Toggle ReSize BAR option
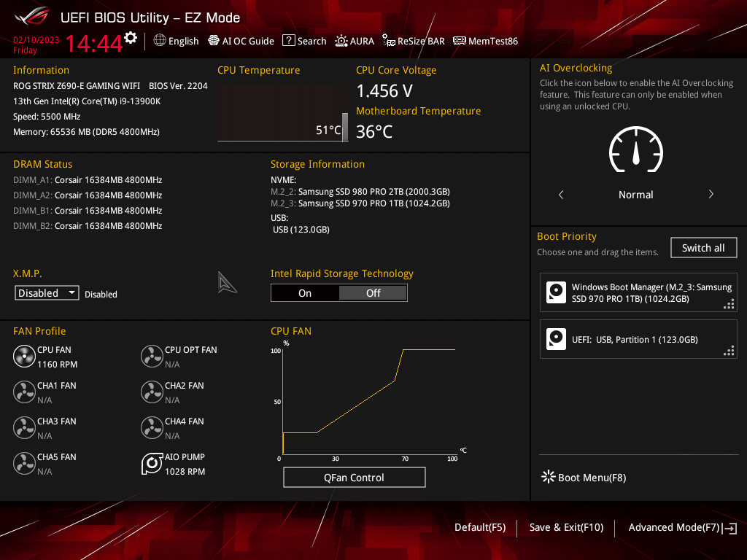This screenshot has height=560, width=747. 414,41
